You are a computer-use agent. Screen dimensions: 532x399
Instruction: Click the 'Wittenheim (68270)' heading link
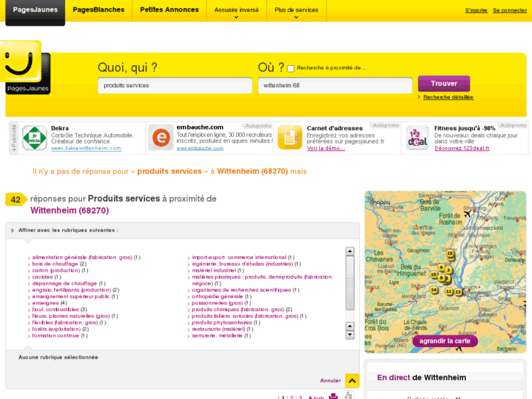[x=70, y=211]
